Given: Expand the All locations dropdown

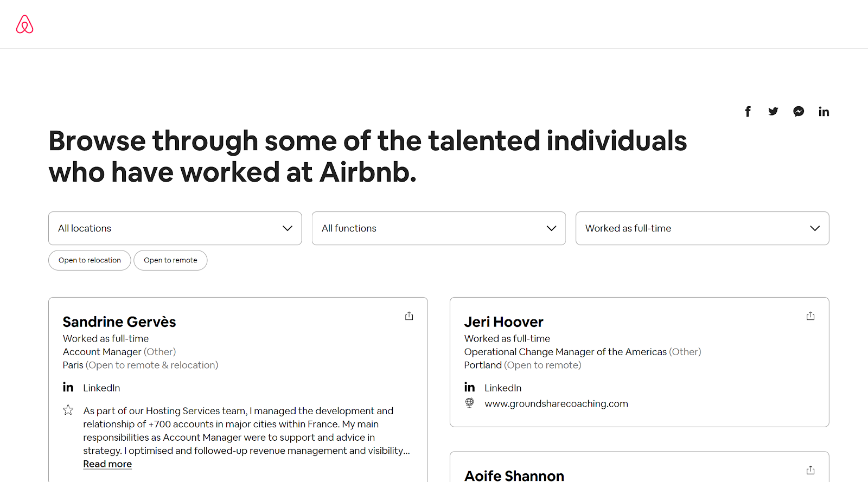Looking at the screenshot, I should (175, 228).
